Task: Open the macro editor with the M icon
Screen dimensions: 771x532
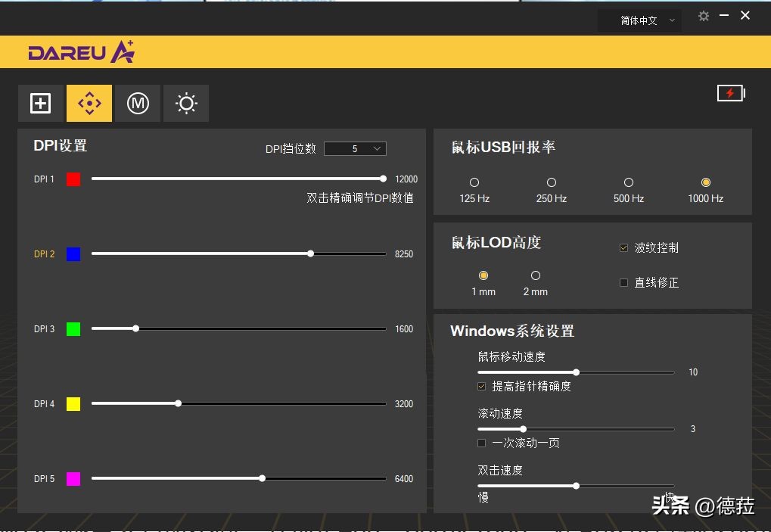Action: (138, 103)
